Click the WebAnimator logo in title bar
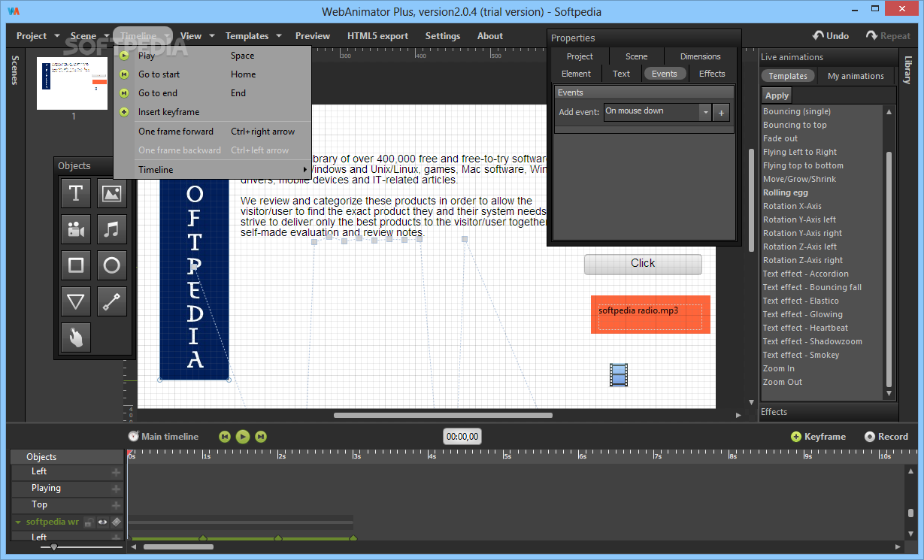 pos(14,11)
